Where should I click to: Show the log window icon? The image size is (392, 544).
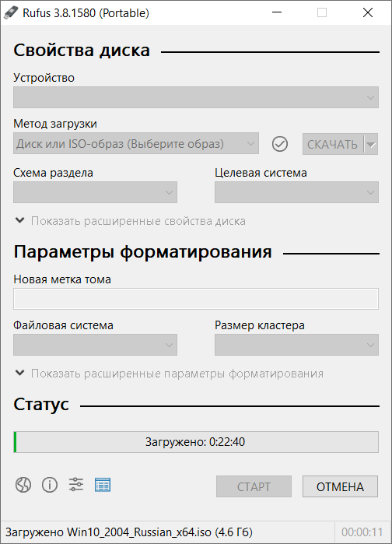coord(103,485)
